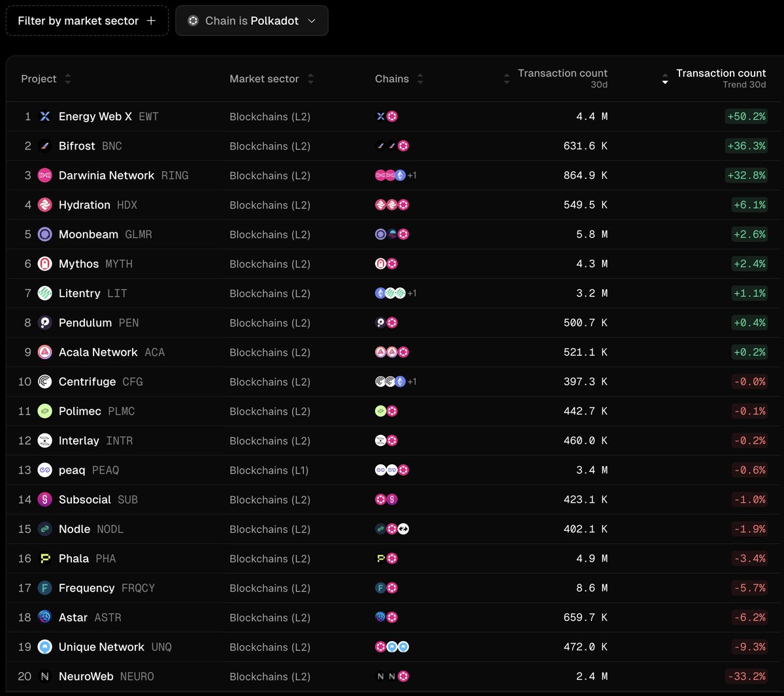
Task: Sort by Transaction count Trend 30d column
Action: click(714, 78)
